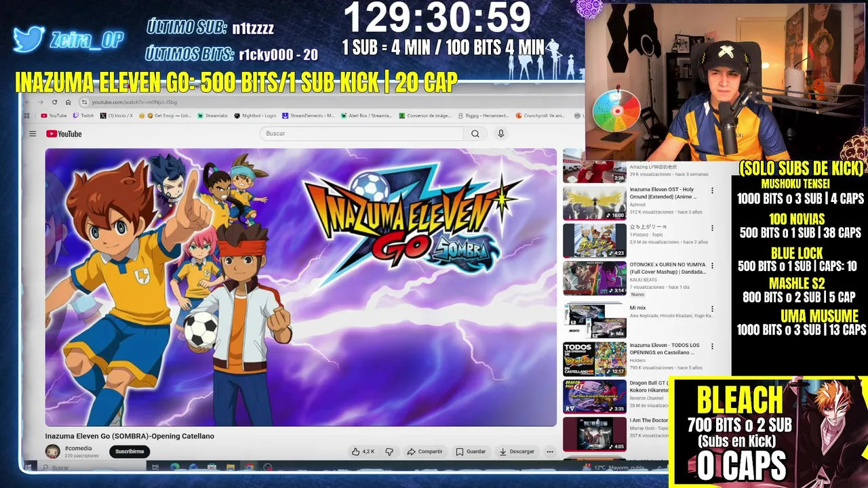Click the Windows taskbar Buscar search box
868x488 pixels.
(x=92, y=468)
